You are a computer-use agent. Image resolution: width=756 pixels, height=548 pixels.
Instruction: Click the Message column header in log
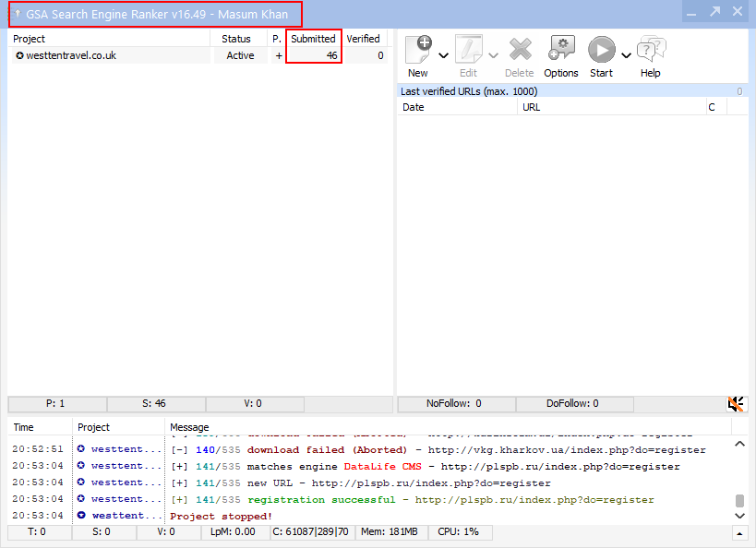coord(449,427)
